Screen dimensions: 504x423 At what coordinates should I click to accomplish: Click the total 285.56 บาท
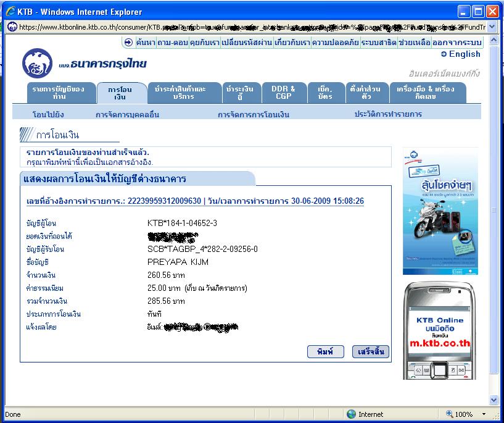pyautogui.click(x=166, y=301)
